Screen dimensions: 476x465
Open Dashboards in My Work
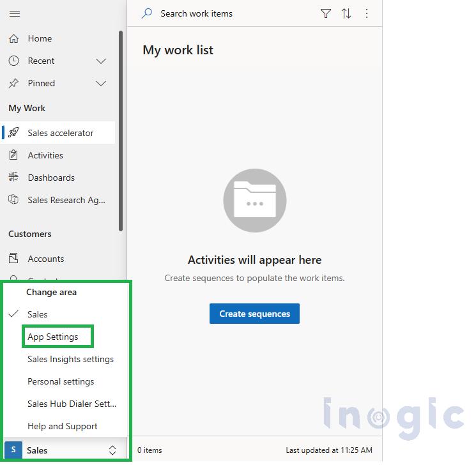[x=51, y=178]
